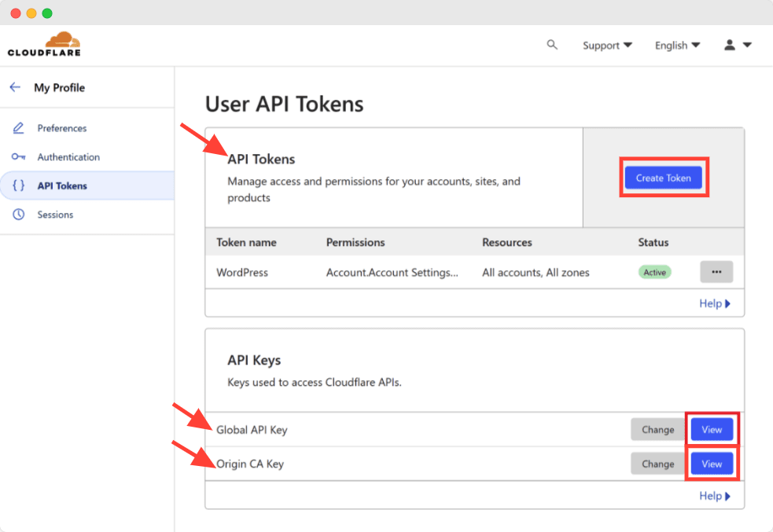View the Global API Key
Screen dimensions: 773x532
pyautogui.click(x=712, y=429)
